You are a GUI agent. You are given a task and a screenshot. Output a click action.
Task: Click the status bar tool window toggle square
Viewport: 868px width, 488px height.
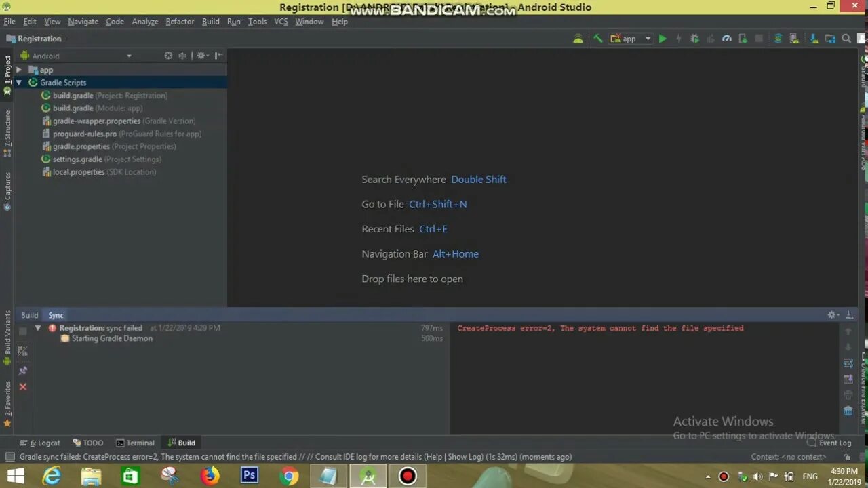pyautogui.click(x=9, y=457)
